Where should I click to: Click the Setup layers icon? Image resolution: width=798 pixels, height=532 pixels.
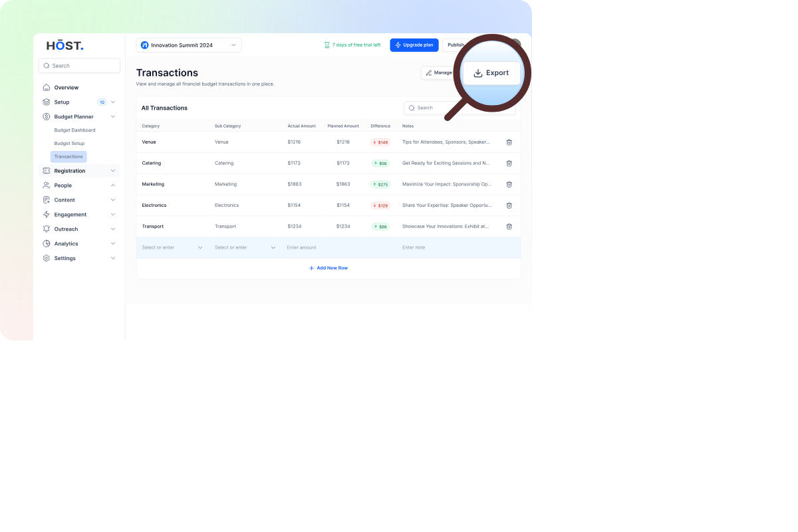(46, 102)
